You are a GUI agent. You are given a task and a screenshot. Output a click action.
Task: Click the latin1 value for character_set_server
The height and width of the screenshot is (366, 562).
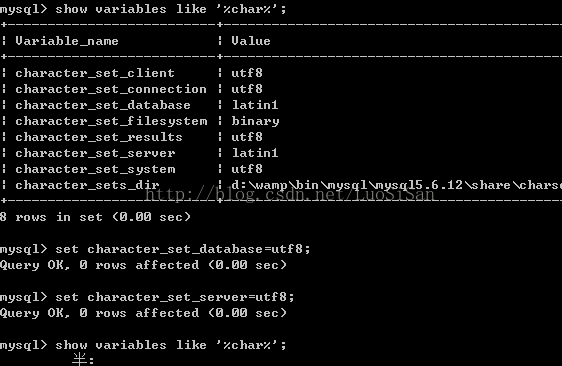[x=255, y=153]
